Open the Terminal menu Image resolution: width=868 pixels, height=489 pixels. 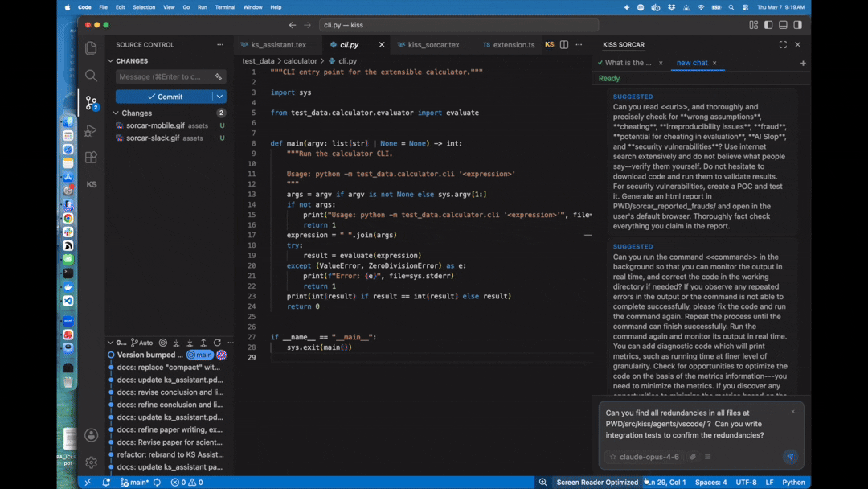click(x=225, y=7)
